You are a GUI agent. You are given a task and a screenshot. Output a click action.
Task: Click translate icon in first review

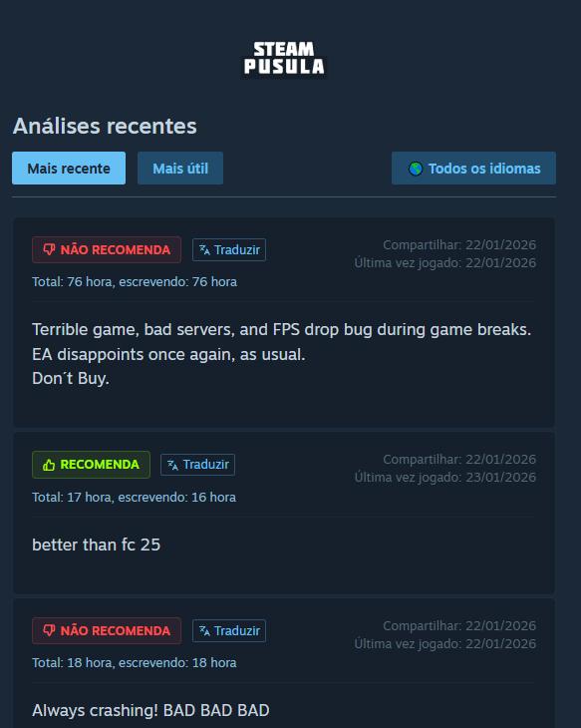pos(204,249)
